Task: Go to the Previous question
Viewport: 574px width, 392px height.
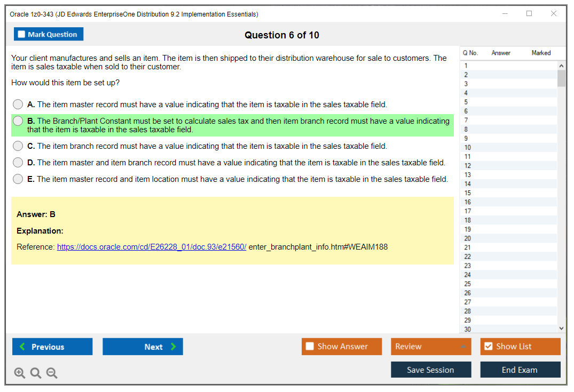Action: point(52,347)
